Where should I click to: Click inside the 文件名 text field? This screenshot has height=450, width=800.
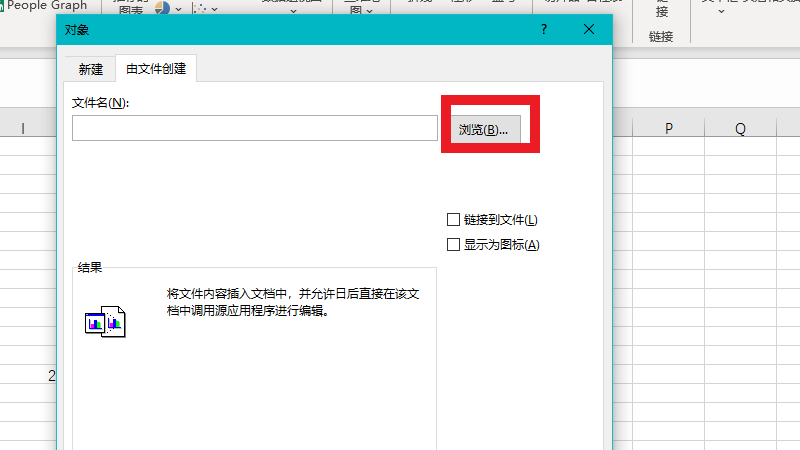(255, 128)
